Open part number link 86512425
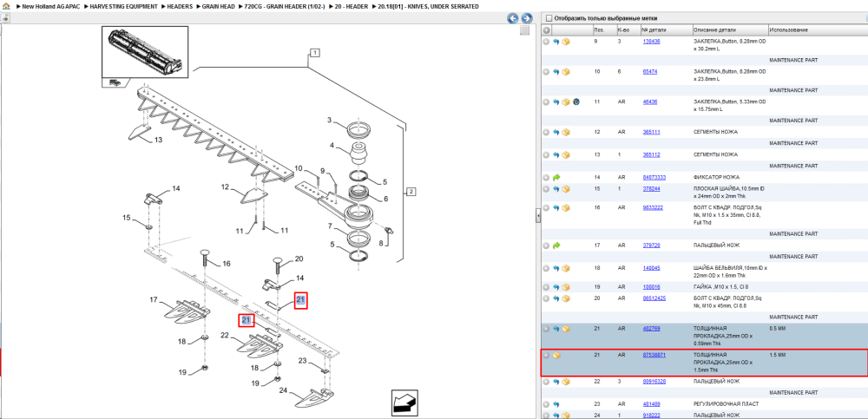Viewport: 868px width, 419px height. tap(654, 298)
